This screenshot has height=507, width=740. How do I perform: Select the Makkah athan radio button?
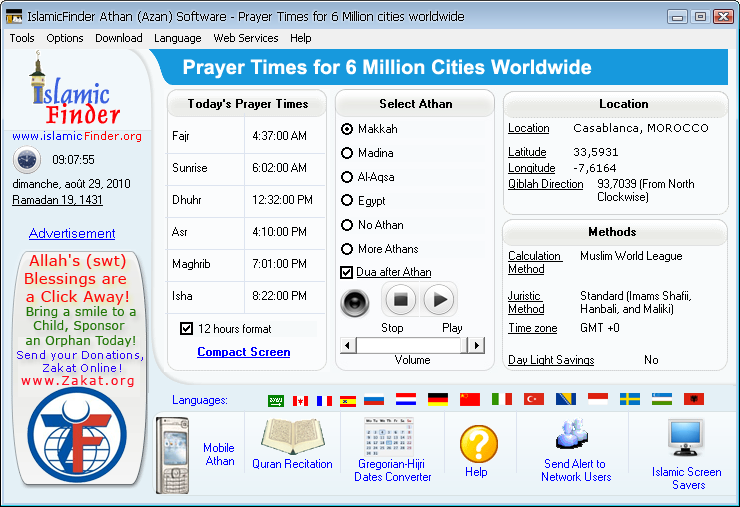tap(347, 129)
